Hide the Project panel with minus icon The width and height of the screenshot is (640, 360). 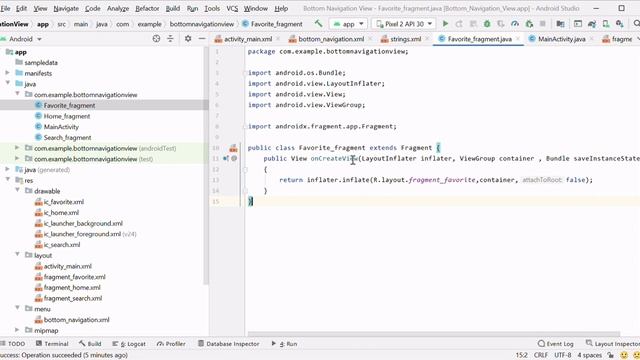[202, 39]
